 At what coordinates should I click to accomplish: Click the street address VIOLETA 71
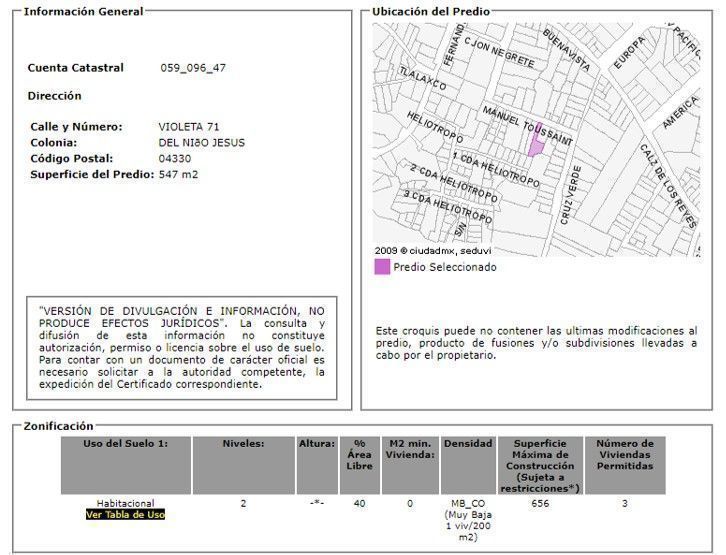(x=189, y=127)
